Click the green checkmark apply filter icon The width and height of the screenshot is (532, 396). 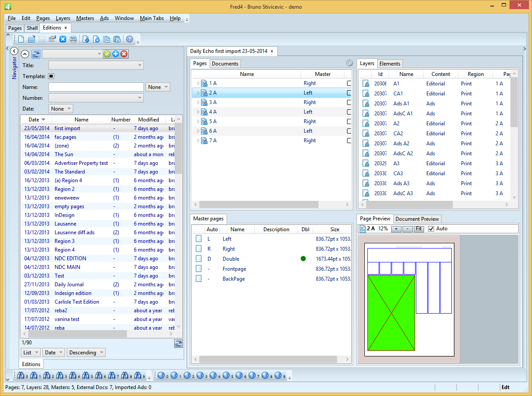[x=107, y=54]
